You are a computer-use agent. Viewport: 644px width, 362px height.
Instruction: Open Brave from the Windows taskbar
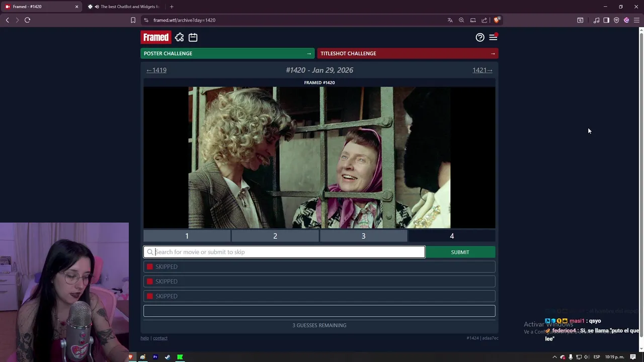(x=131, y=357)
